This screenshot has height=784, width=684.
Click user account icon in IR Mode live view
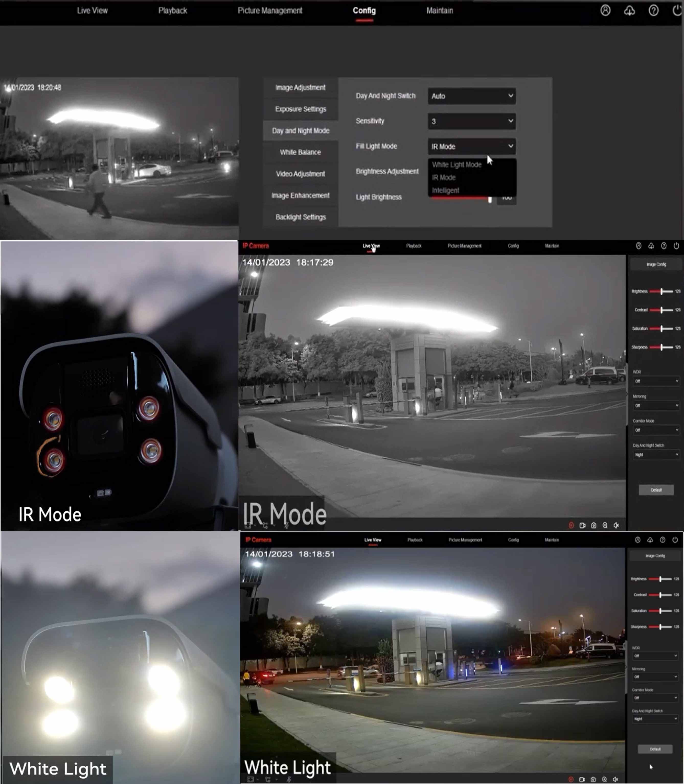tap(639, 246)
